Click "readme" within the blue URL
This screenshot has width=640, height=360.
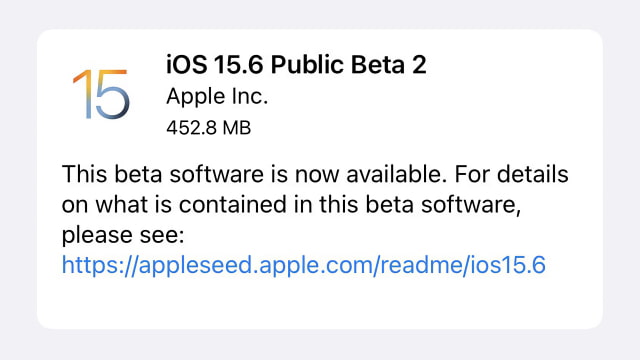click(x=425, y=265)
